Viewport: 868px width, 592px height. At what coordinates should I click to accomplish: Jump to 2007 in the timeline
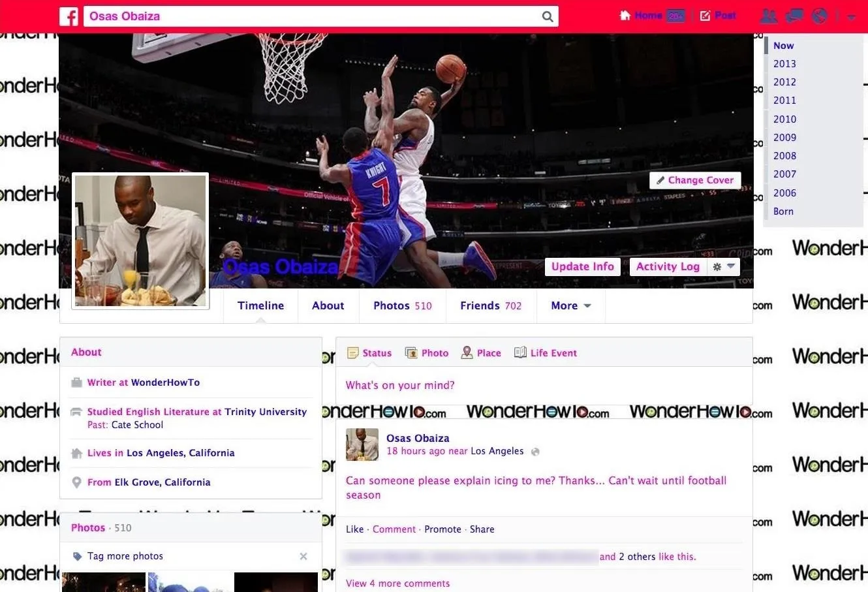click(784, 174)
